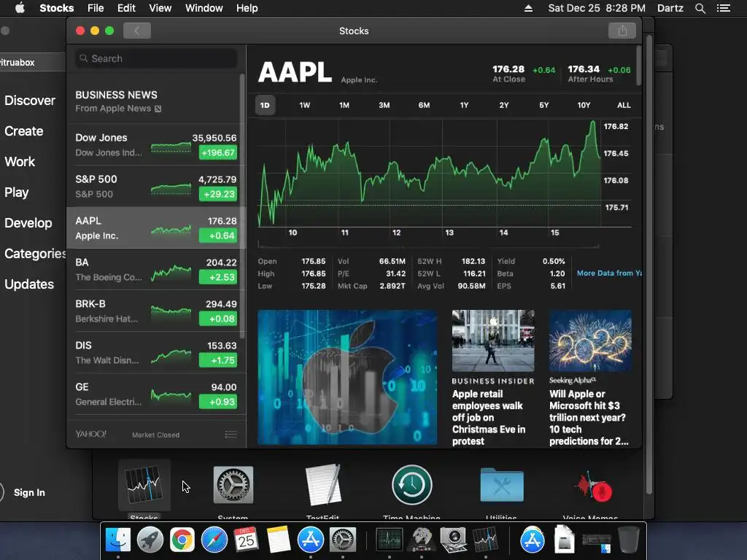Open Spotlight search in the menu bar
The image size is (747, 560).
(x=700, y=8)
